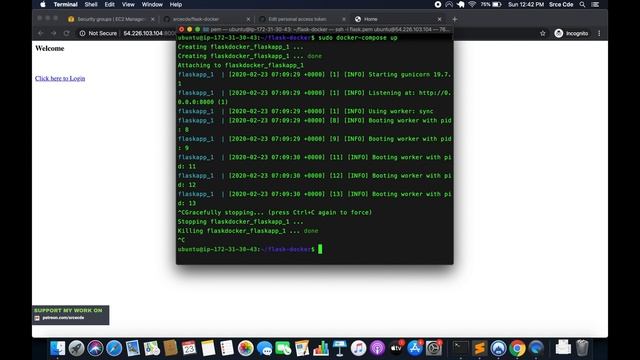The width and height of the screenshot is (640, 360).
Task: Open the Srce Cde user menu
Action: point(561,4)
